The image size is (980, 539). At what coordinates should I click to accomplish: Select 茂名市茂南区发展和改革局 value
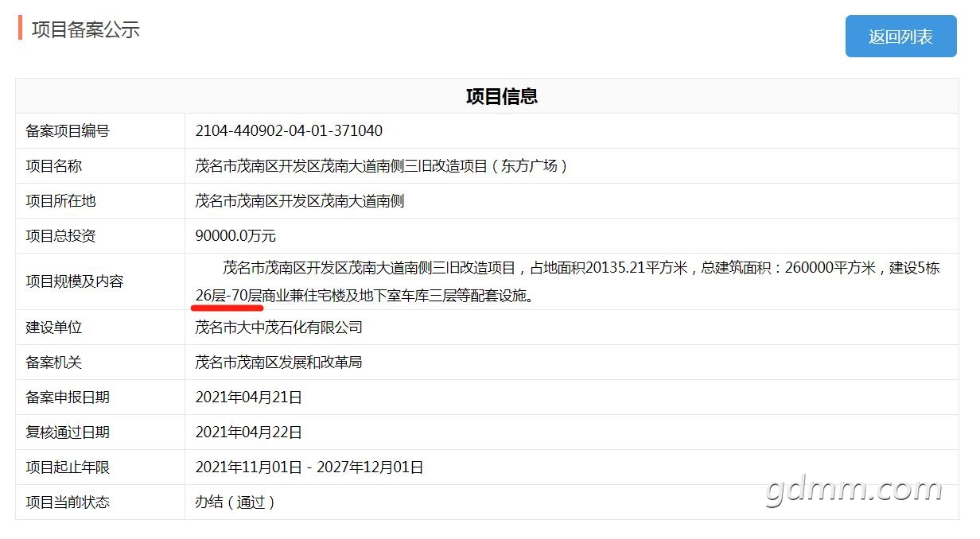tap(279, 363)
